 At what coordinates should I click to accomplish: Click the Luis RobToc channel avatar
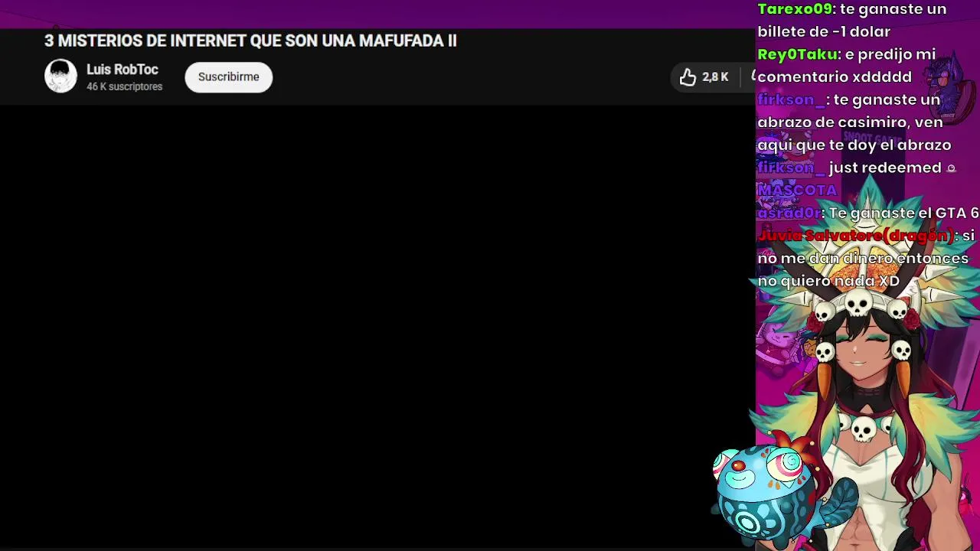pyautogui.click(x=60, y=77)
